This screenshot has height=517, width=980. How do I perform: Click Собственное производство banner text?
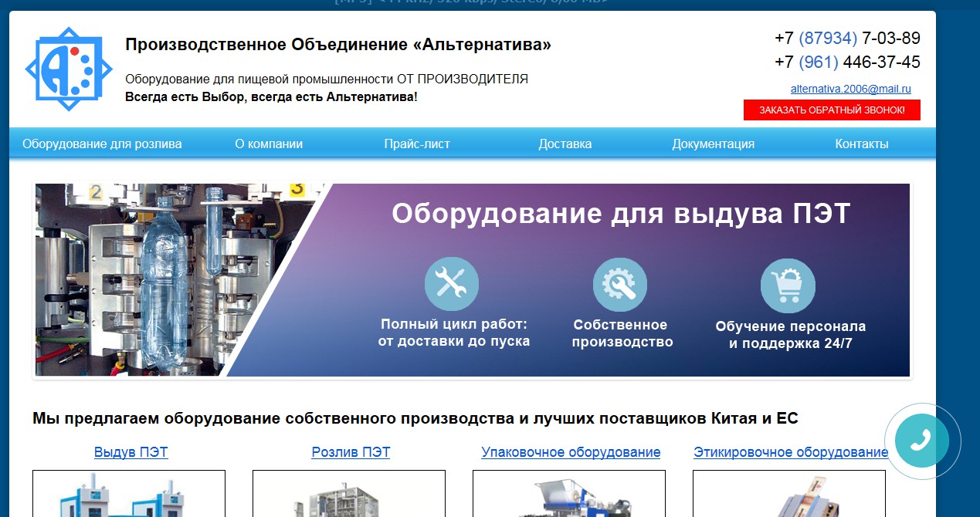point(622,333)
